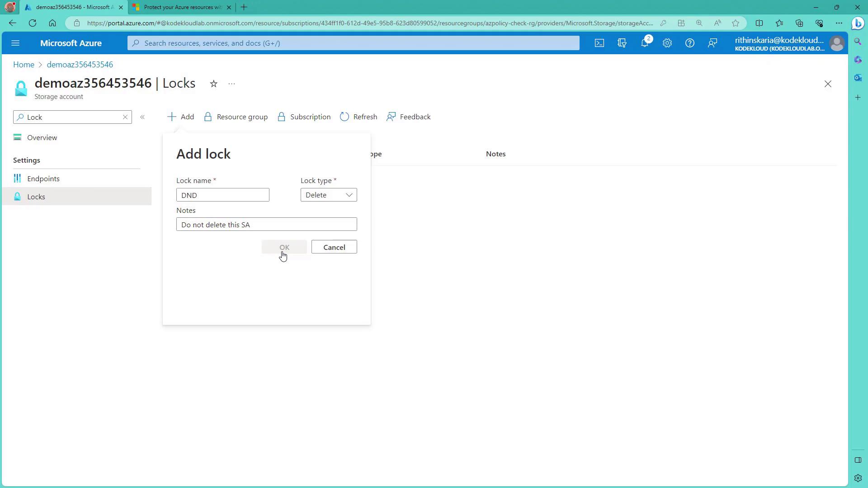Screen dimensions: 868x488
Task: Open the portal hamburger menu
Action: click(15, 43)
